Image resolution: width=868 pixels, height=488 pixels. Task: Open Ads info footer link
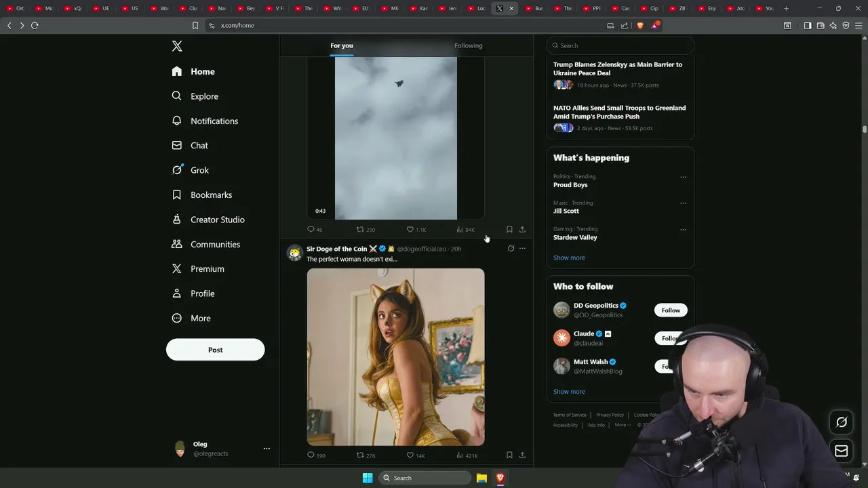[x=596, y=425]
